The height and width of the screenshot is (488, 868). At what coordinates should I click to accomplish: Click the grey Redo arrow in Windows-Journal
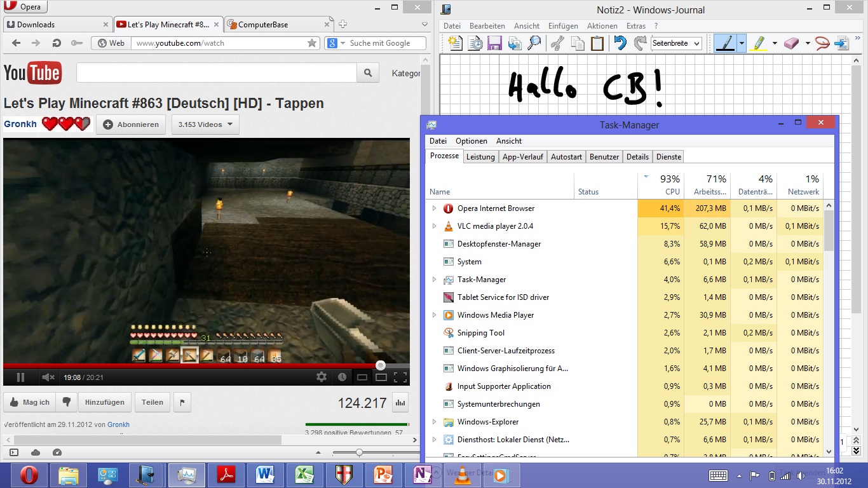(x=639, y=43)
